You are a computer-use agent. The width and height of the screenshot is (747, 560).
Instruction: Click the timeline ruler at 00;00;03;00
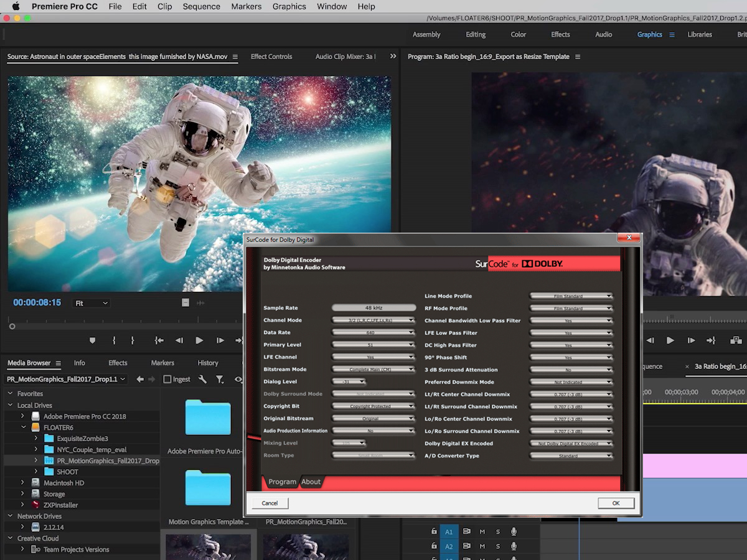(682, 392)
